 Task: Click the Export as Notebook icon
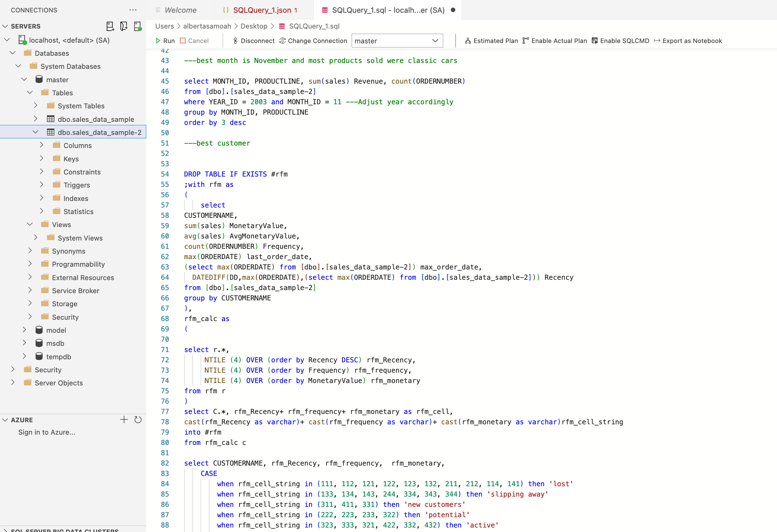[657, 41]
